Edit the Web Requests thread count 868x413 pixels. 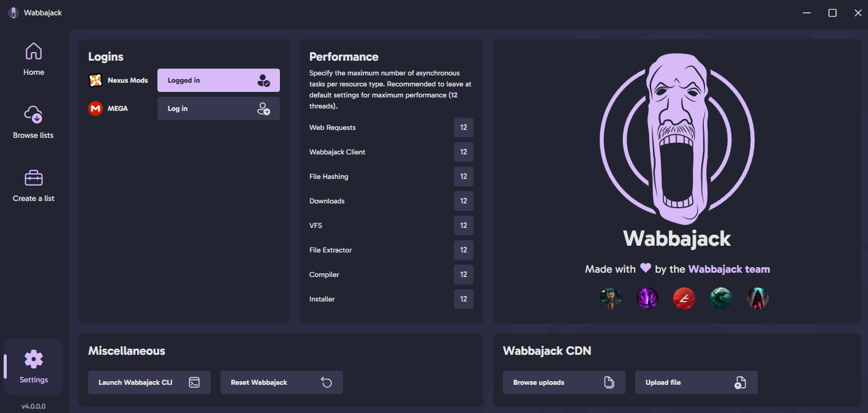point(464,127)
